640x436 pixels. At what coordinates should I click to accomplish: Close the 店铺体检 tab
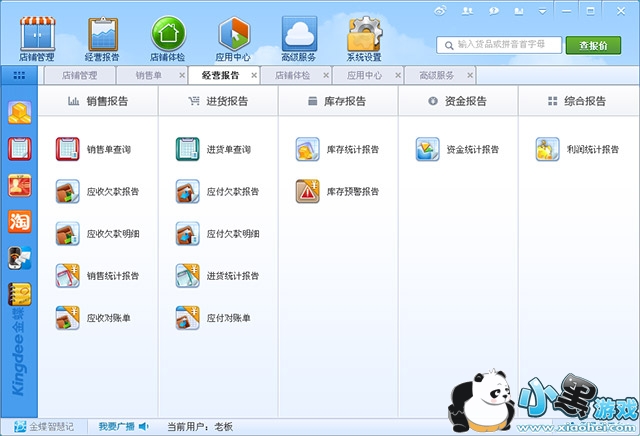[x=326, y=75]
